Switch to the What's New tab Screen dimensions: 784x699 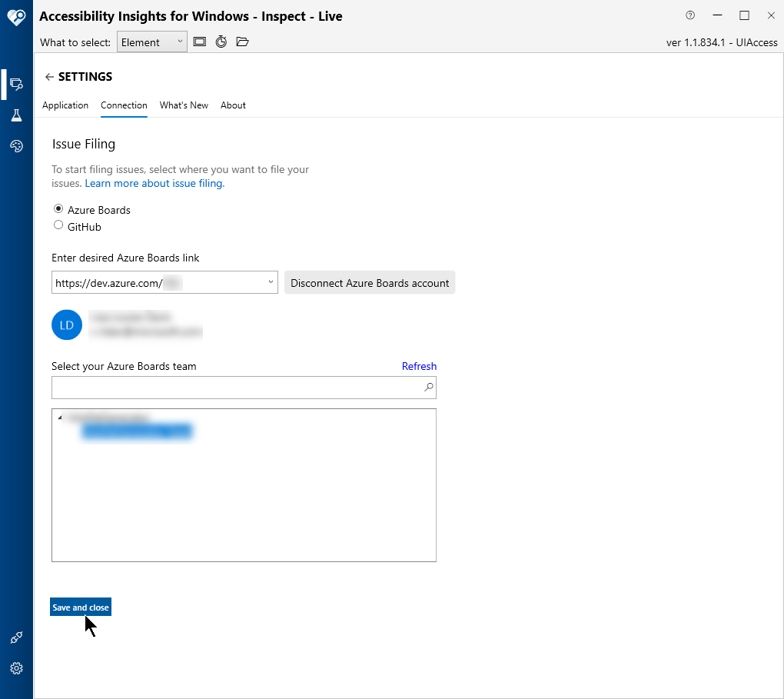coord(184,105)
